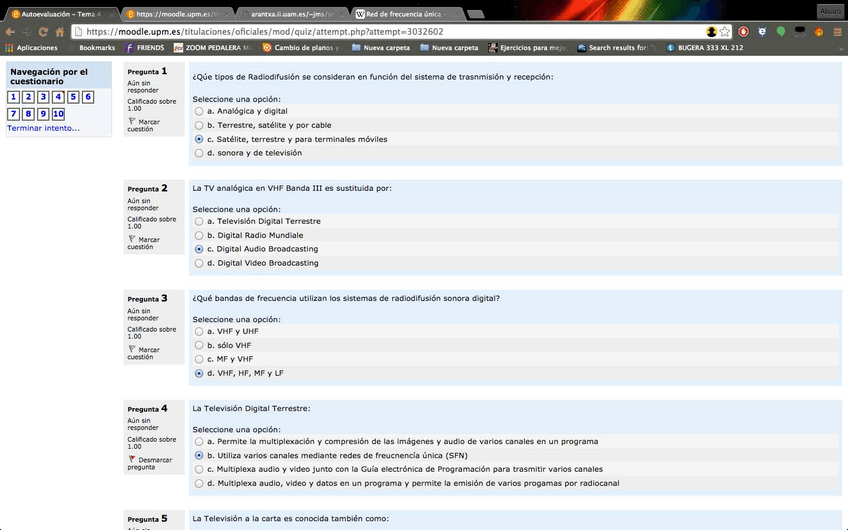
Task: Go to browser home page icon
Action: point(59,31)
